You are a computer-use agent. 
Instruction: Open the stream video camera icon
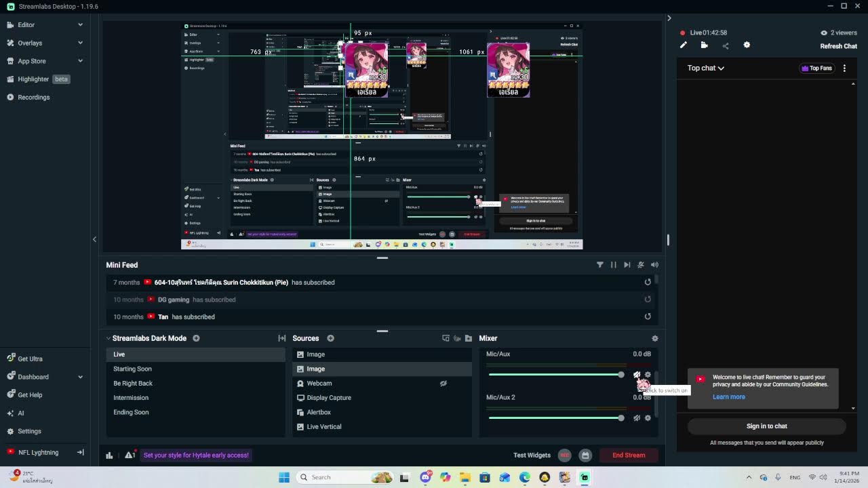(705, 45)
